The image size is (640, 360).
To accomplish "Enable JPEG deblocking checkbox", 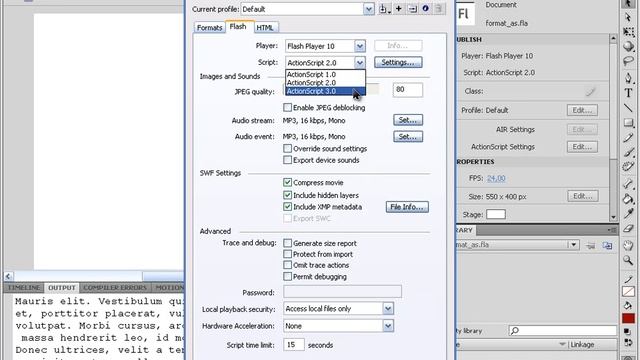I will pos(287,107).
